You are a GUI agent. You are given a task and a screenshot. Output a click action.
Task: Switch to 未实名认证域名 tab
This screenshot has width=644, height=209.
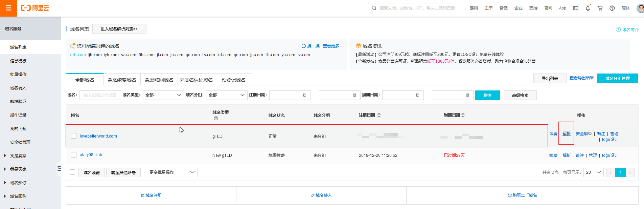point(196,80)
